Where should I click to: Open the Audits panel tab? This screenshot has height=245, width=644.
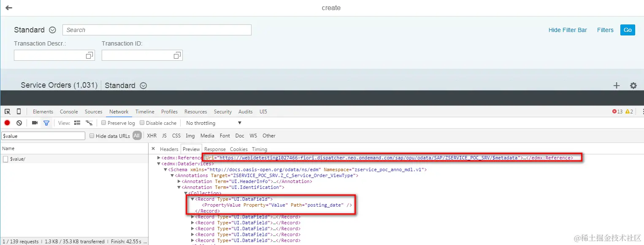click(x=246, y=112)
